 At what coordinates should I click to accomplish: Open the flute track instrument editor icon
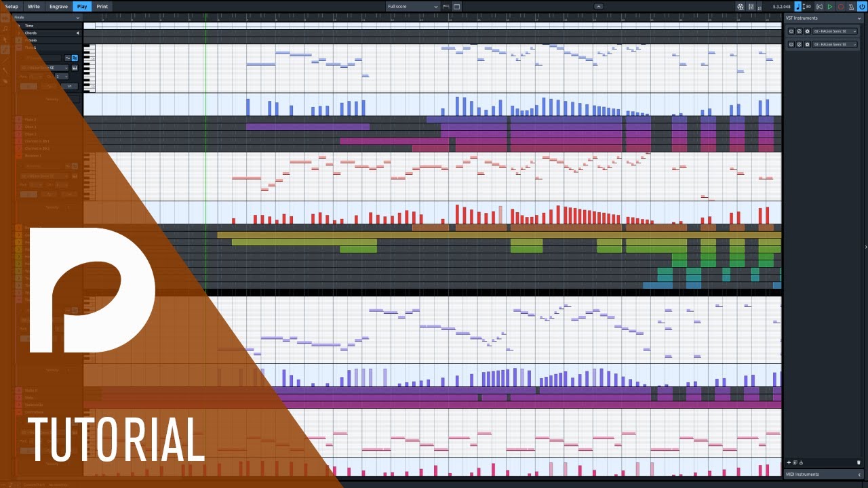75,68
